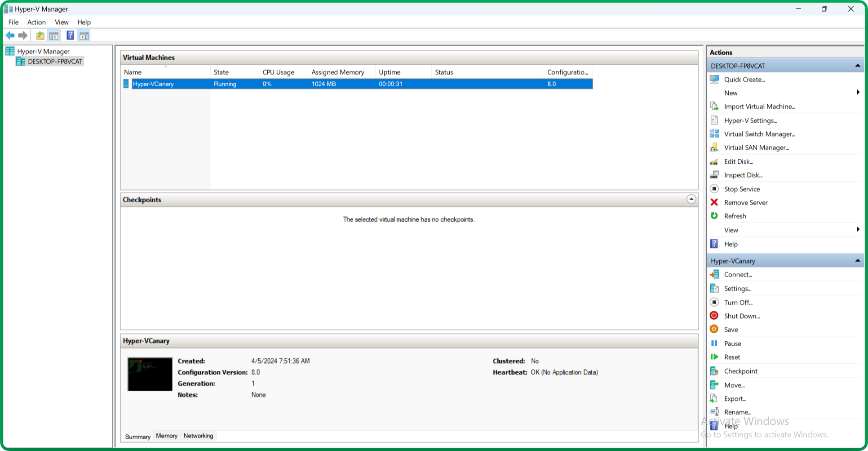Click the Running state cell
Screen dimensions: 868x451
[225, 84]
